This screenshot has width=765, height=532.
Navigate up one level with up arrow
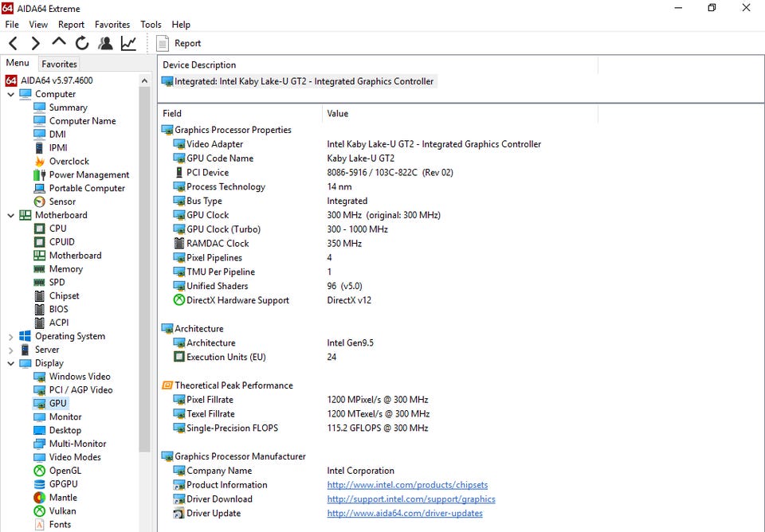point(58,42)
